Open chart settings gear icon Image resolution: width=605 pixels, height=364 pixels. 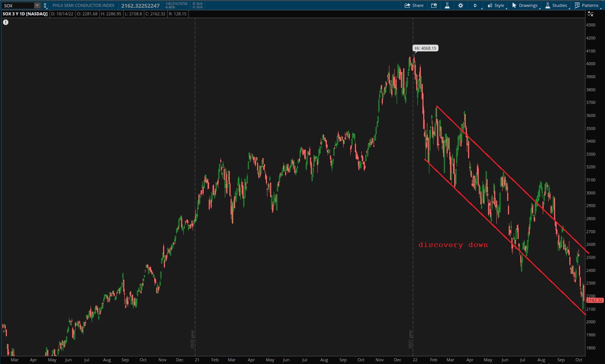[461, 5]
